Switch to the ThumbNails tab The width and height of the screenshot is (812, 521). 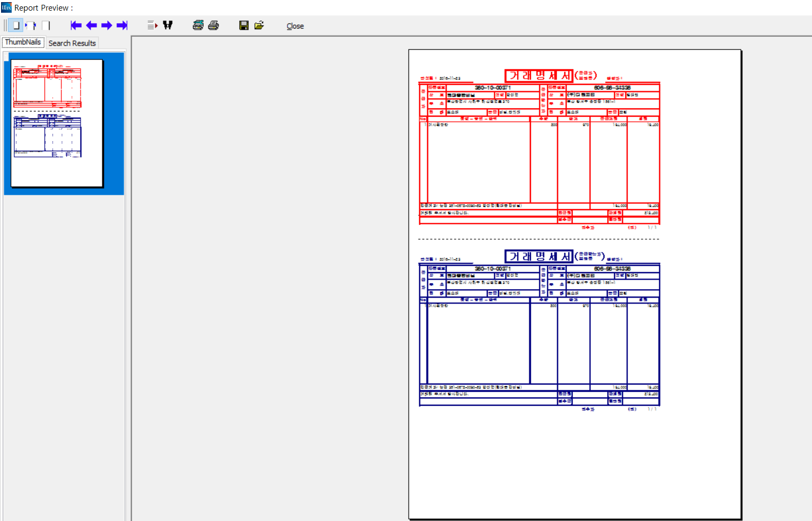coord(23,42)
